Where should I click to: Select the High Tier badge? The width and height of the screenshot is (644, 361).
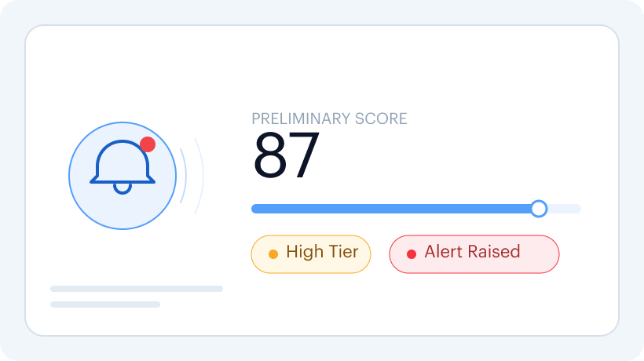(x=311, y=254)
